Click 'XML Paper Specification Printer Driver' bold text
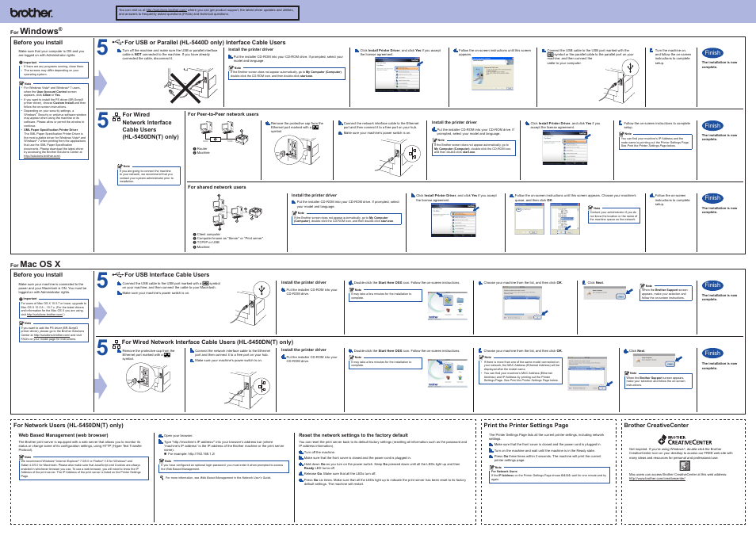Screen dimensions: 756x535 51,130
